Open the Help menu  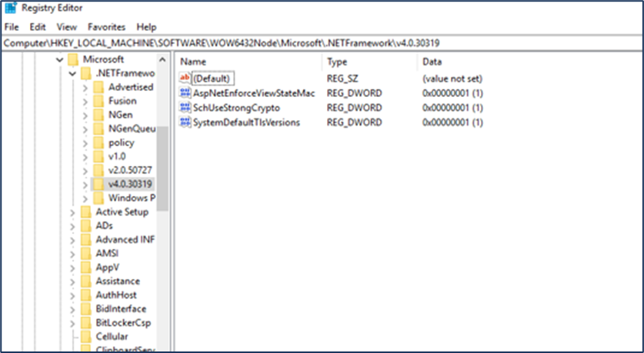[146, 27]
